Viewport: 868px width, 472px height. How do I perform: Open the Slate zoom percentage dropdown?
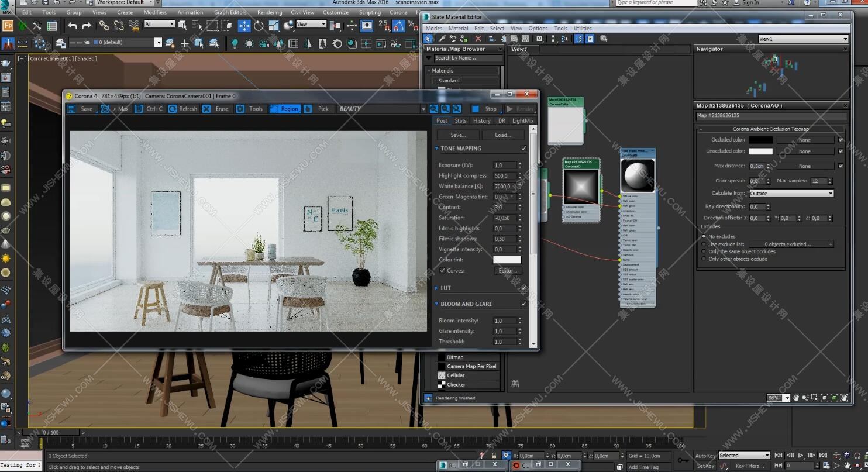[x=787, y=398]
